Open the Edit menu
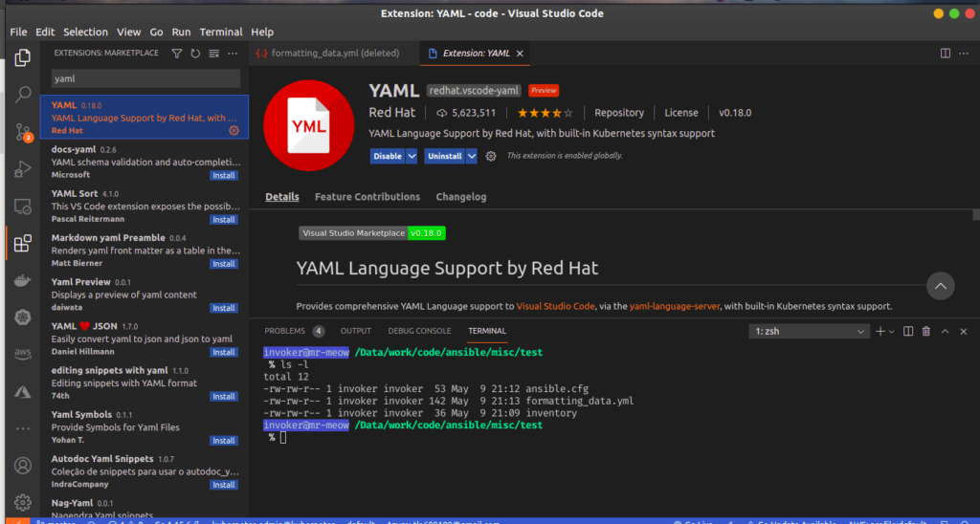The image size is (980, 524). click(45, 32)
